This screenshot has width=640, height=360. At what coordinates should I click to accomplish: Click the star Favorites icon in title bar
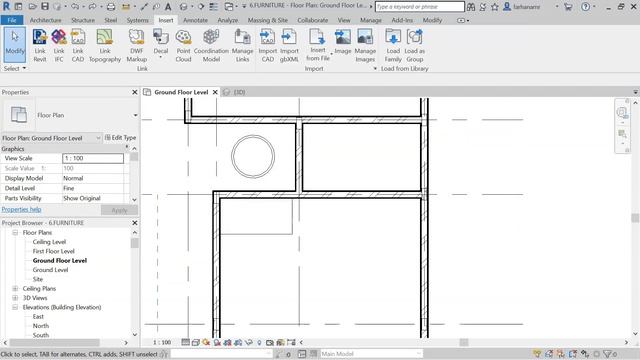(x=495, y=7)
